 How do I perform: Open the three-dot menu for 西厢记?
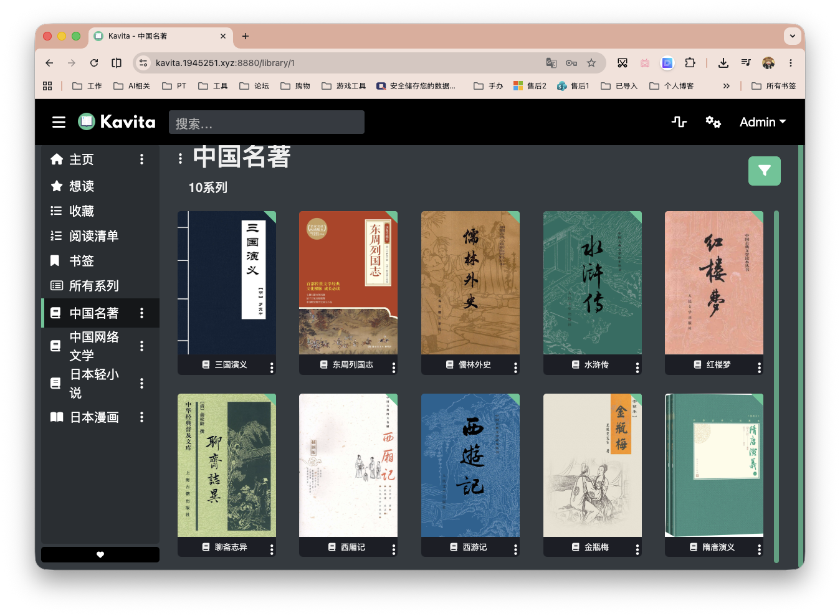(x=394, y=549)
